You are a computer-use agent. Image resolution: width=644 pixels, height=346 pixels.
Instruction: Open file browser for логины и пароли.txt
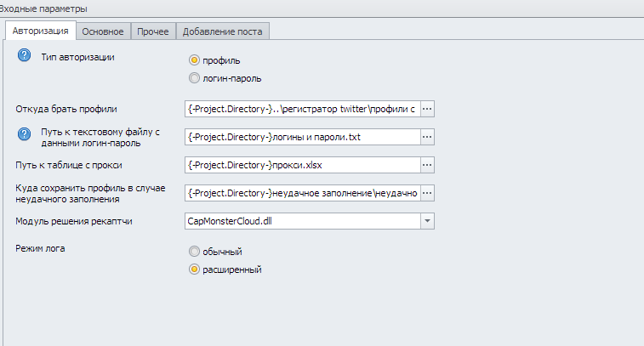point(428,137)
